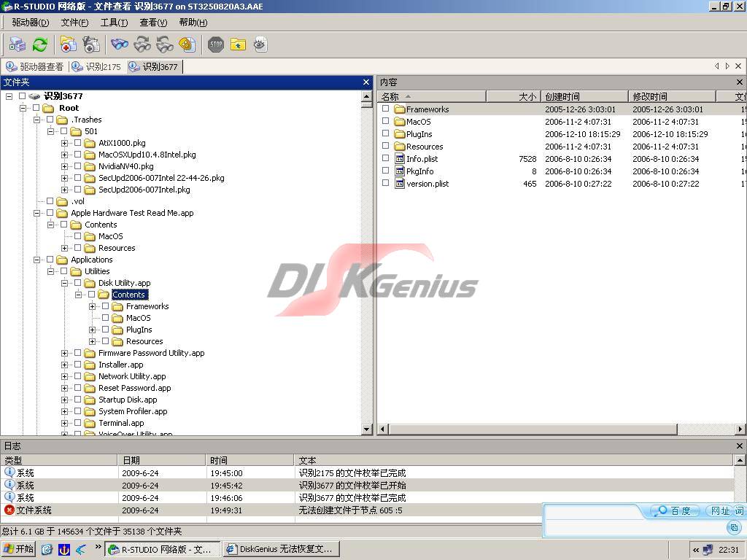Select Reset Password.app in tree
747x560 pixels.
point(134,388)
